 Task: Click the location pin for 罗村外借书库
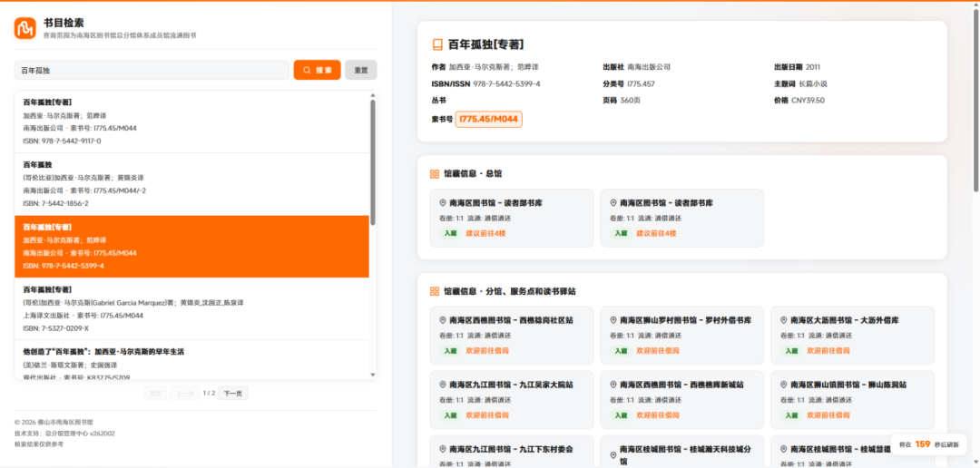(x=613, y=320)
